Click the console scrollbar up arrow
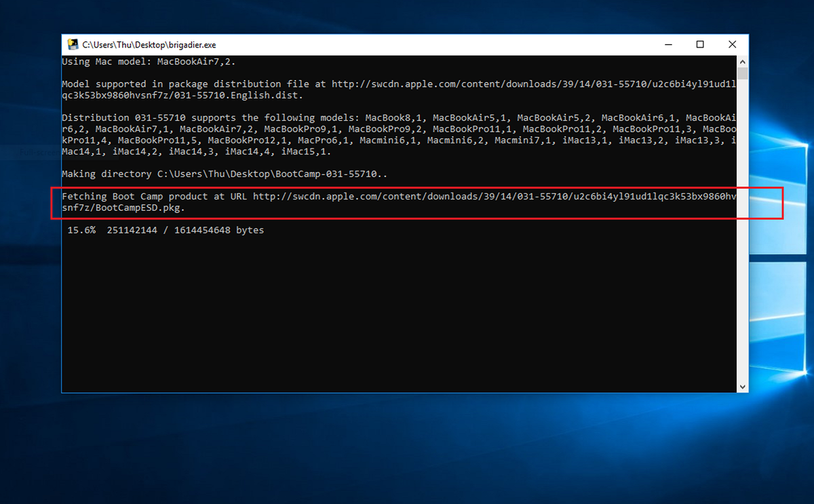Viewport: 814px width, 504px height. (x=743, y=61)
